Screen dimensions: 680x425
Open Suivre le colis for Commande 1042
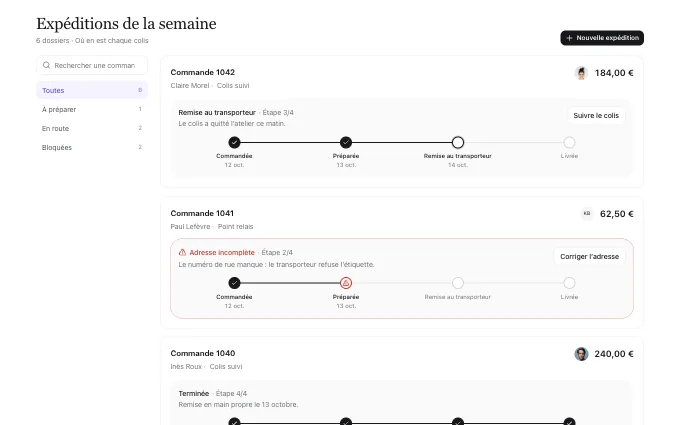tap(596, 116)
